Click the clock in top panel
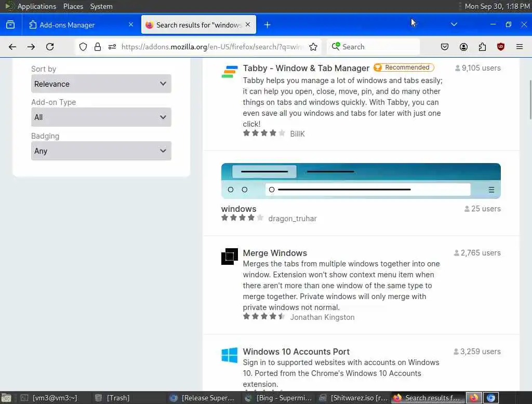Image resolution: width=532 pixels, height=404 pixels. [497, 6]
